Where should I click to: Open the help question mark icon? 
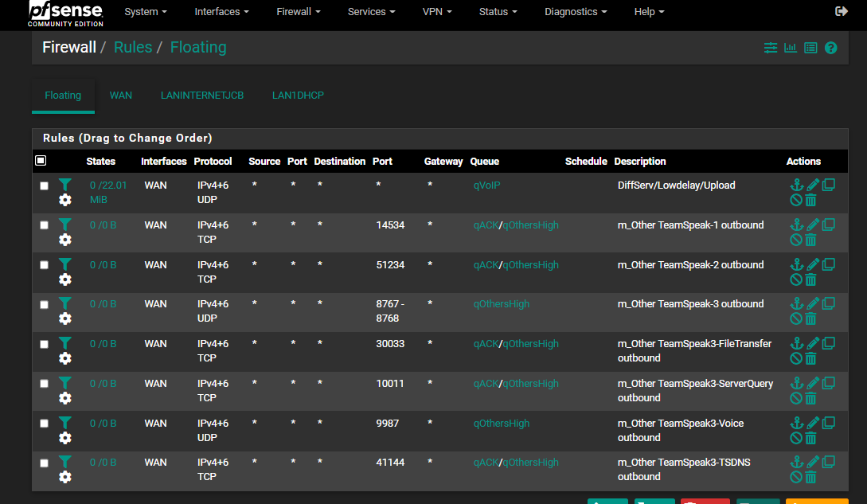[x=830, y=48]
